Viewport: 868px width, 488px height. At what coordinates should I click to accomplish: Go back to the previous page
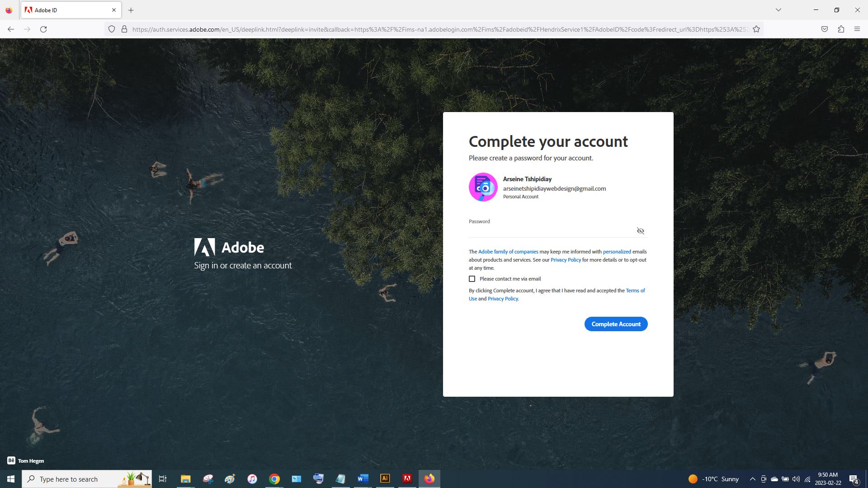(11, 29)
